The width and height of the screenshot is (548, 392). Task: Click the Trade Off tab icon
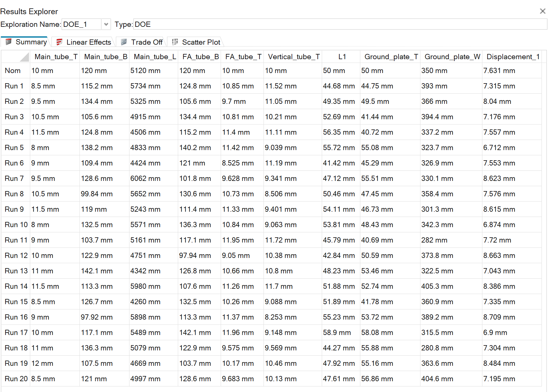(x=124, y=42)
